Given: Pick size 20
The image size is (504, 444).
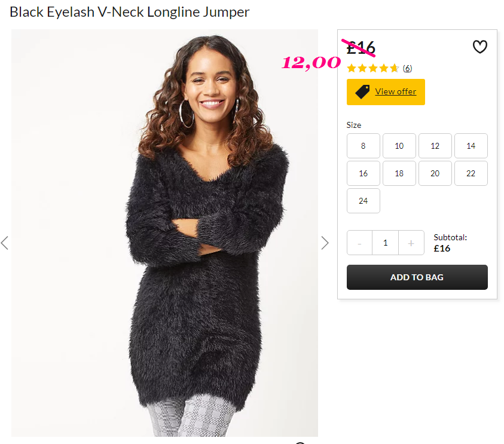Looking at the screenshot, I should click(435, 173).
